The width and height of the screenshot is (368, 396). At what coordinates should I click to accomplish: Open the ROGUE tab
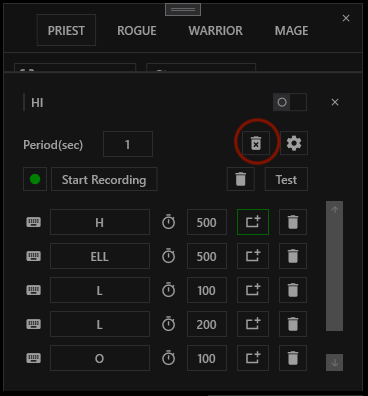(137, 31)
